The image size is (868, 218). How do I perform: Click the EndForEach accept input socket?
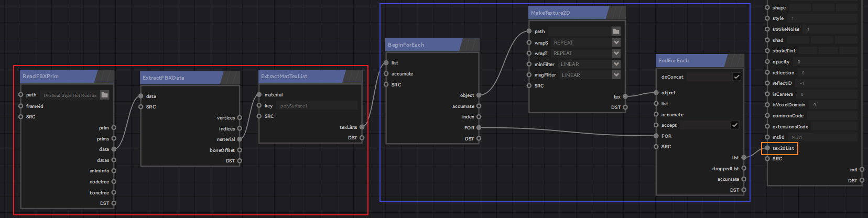tap(656, 125)
